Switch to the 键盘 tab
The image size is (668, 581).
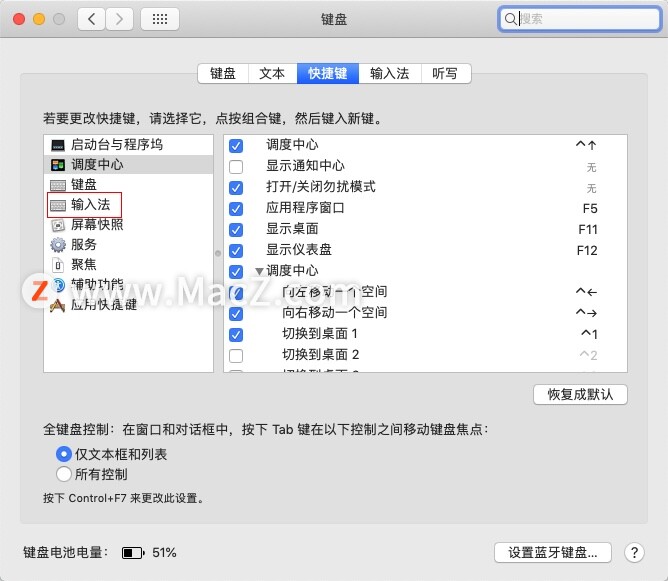click(x=223, y=73)
